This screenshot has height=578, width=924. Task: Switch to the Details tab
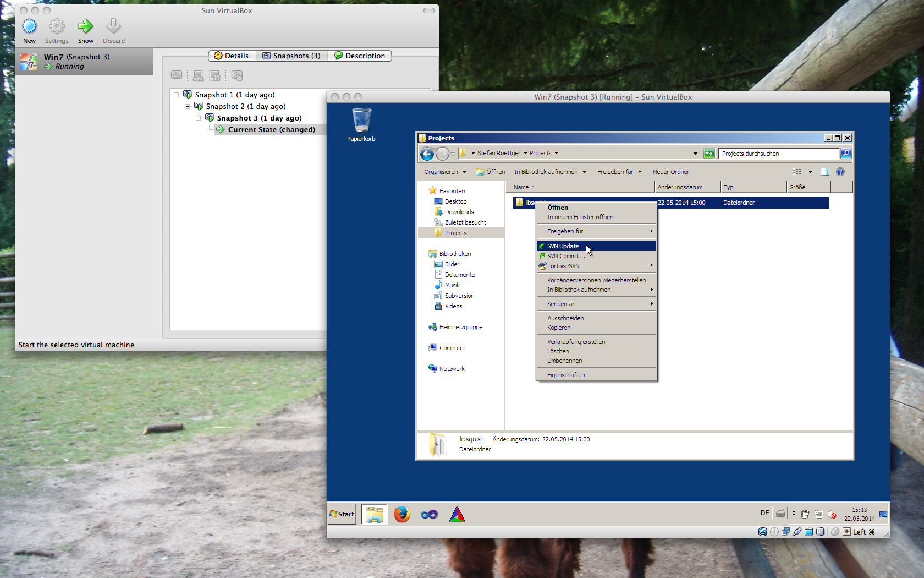[x=232, y=56]
